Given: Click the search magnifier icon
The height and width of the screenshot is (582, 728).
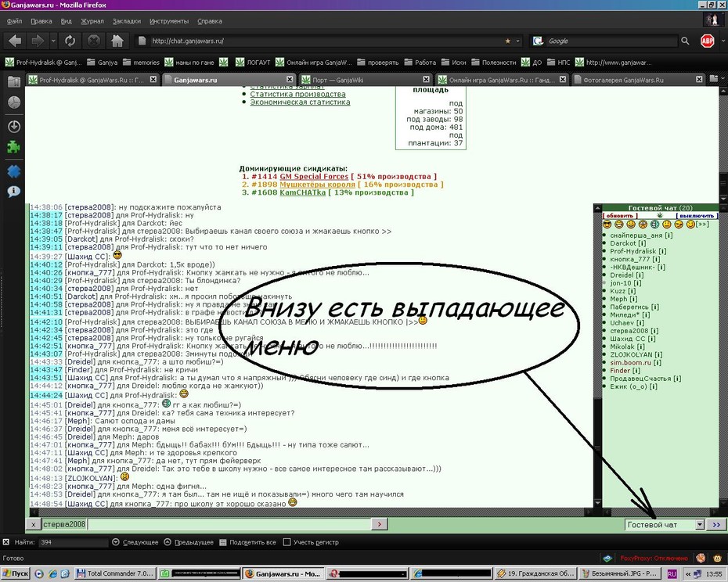Looking at the screenshot, I should [685, 41].
